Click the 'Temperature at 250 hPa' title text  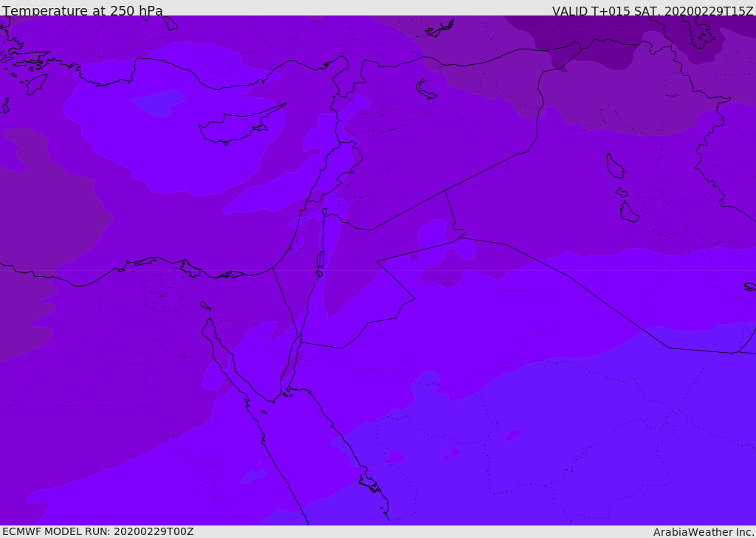point(83,10)
